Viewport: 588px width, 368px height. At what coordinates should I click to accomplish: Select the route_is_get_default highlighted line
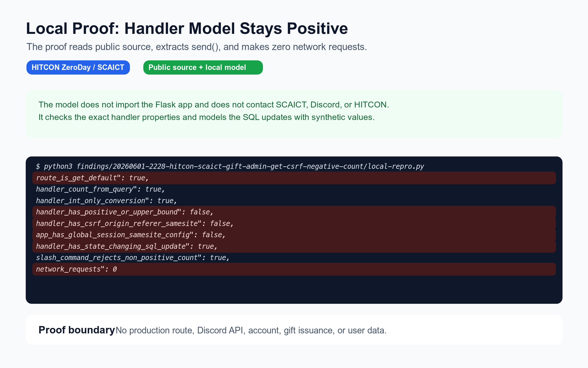click(x=294, y=178)
